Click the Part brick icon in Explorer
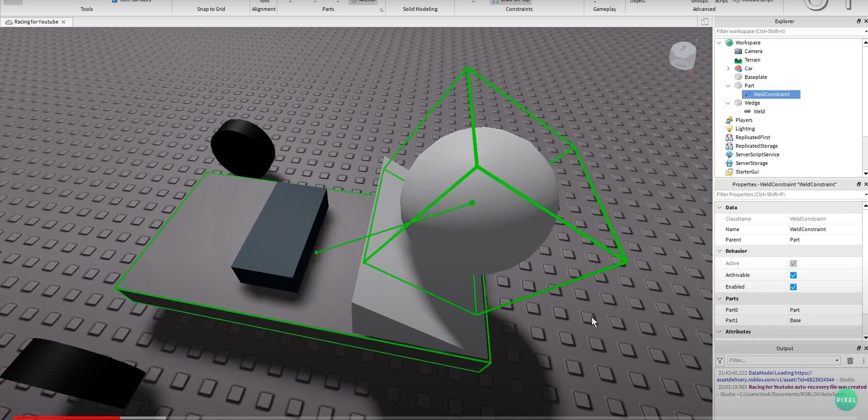 pyautogui.click(x=738, y=86)
